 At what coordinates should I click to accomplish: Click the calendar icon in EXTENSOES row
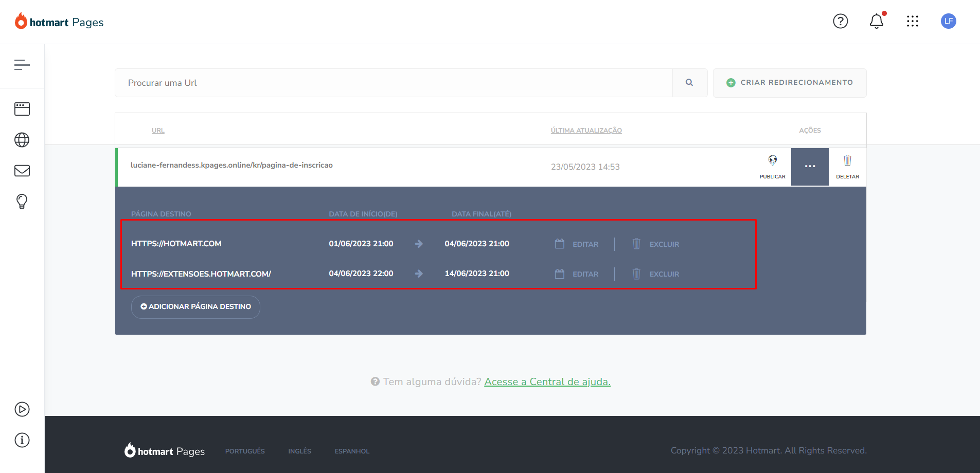[x=560, y=274]
